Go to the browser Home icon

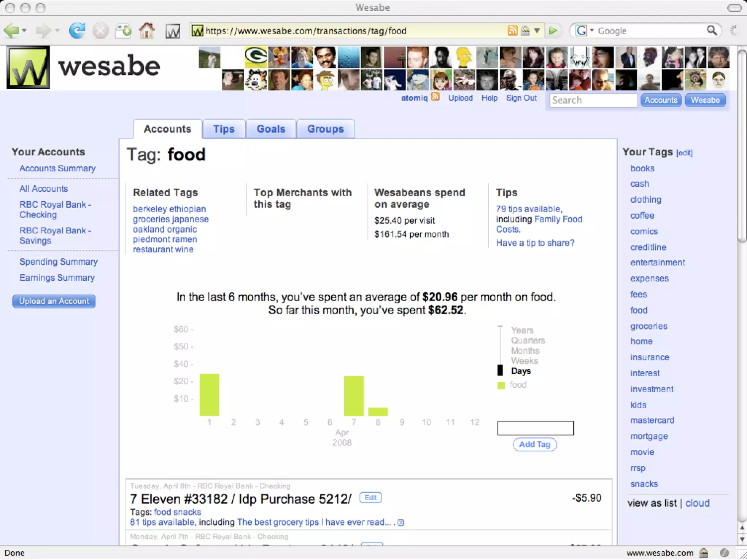click(147, 31)
